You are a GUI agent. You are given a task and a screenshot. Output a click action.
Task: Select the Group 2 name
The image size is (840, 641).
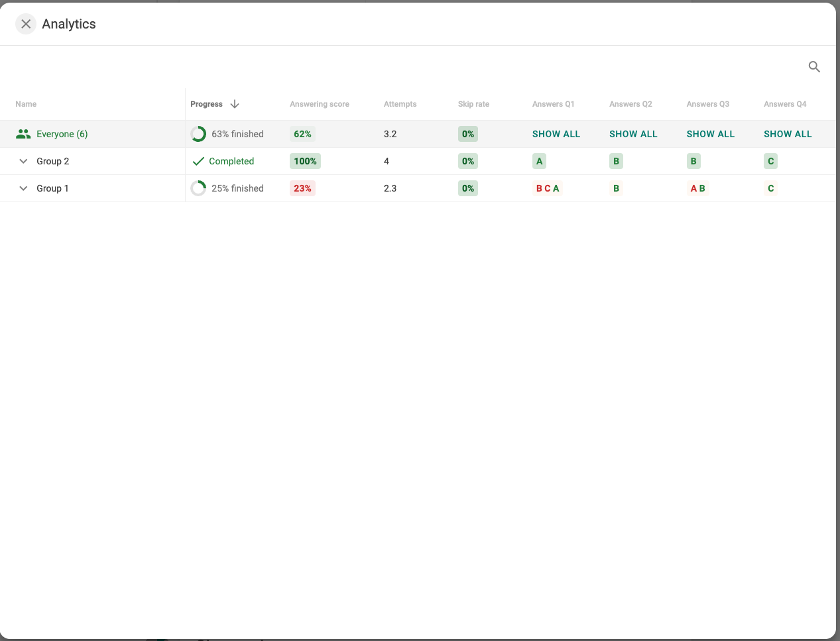tap(53, 161)
